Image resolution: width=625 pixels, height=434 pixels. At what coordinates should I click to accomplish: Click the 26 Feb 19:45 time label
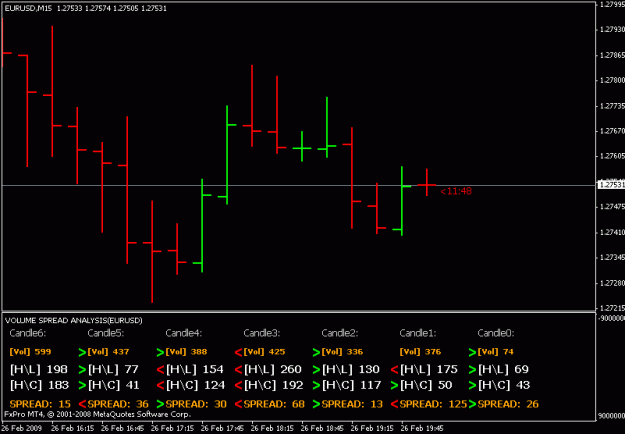pyautogui.click(x=423, y=428)
